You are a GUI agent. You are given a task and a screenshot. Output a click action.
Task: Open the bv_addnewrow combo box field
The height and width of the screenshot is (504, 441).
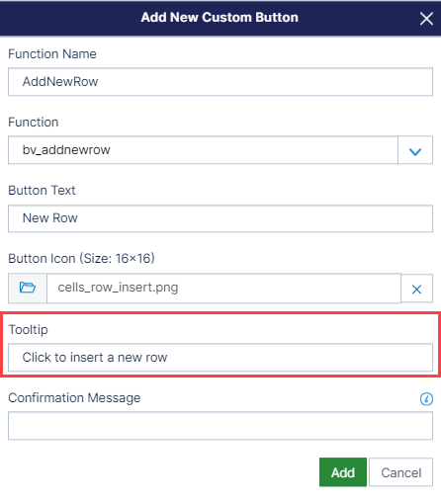[203, 150]
